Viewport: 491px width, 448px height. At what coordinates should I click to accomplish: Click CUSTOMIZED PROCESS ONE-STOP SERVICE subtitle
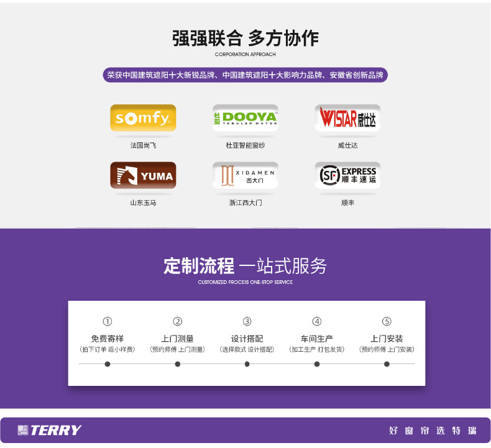point(245,282)
